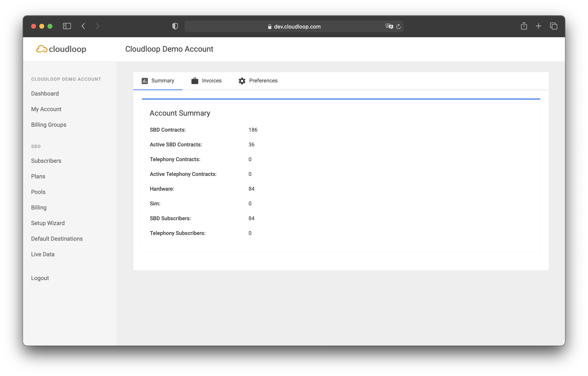Open Default Destinations

57,239
